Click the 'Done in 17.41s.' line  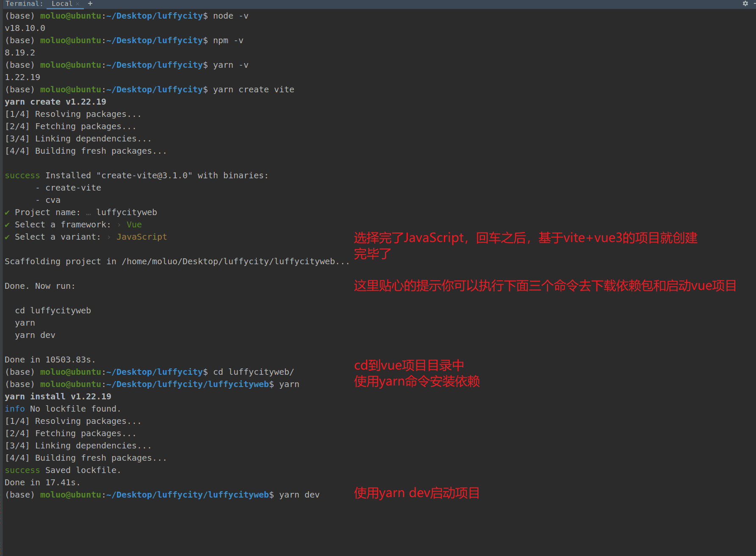[x=42, y=482]
